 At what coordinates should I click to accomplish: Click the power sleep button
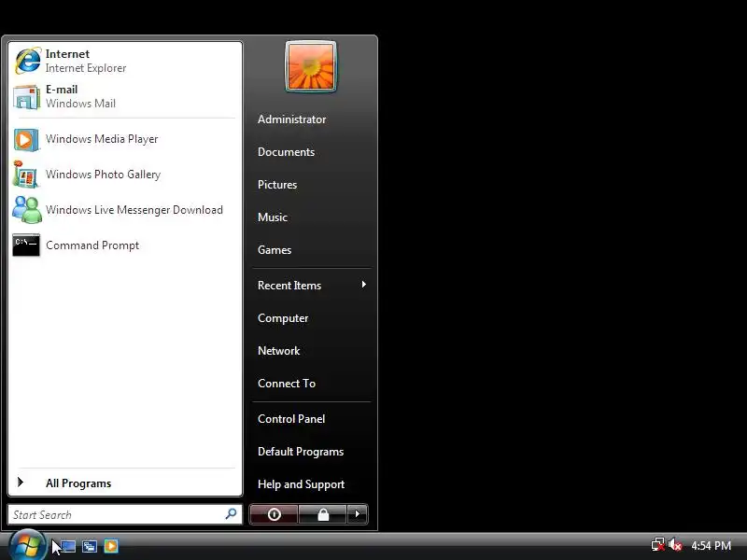point(274,514)
